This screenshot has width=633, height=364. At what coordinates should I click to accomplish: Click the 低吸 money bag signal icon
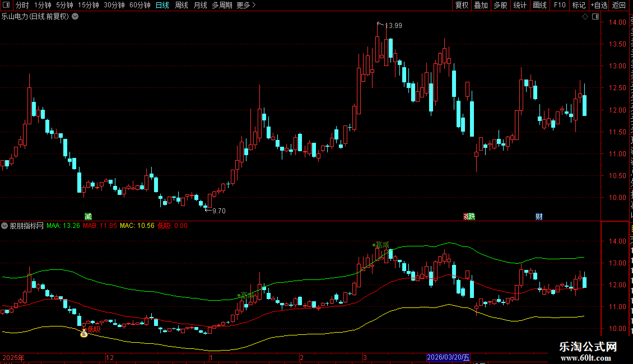click(x=84, y=333)
